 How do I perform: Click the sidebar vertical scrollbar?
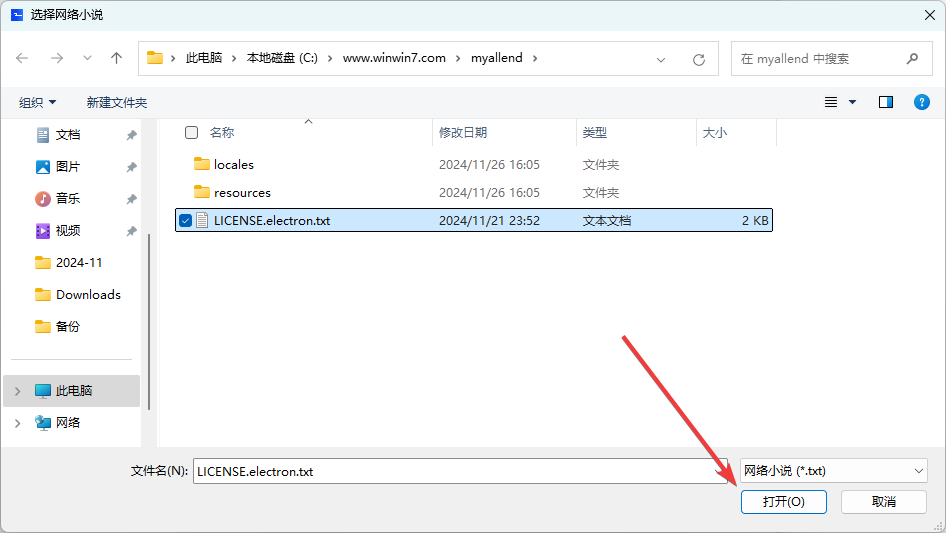coord(148,322)
